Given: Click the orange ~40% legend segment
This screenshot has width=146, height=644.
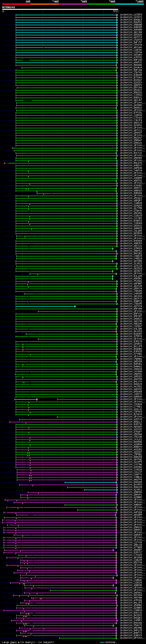Looking at the screenshot, I should (x=45, y=4).
